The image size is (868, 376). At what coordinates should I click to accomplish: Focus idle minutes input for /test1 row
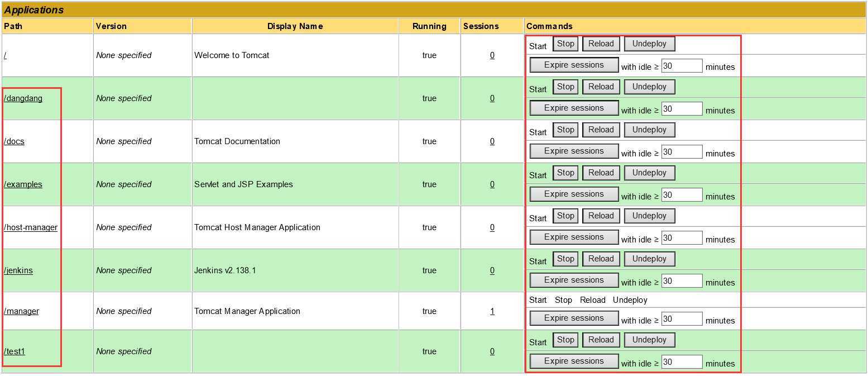pyautogui.click(x=682, y=362)
